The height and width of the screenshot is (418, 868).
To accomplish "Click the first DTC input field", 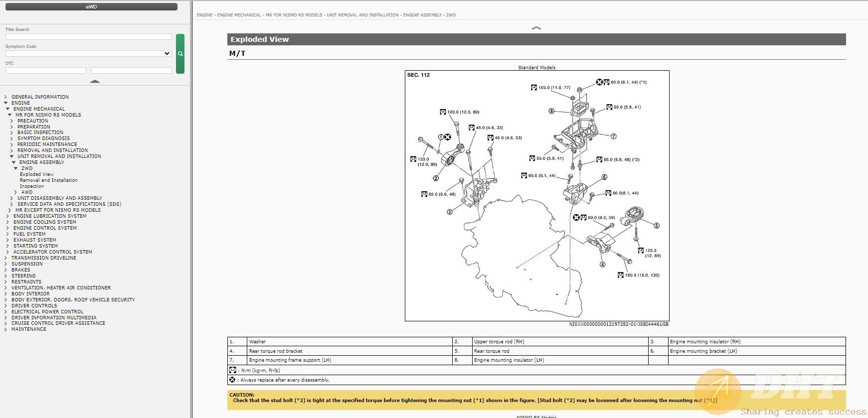I will (46, 71).
